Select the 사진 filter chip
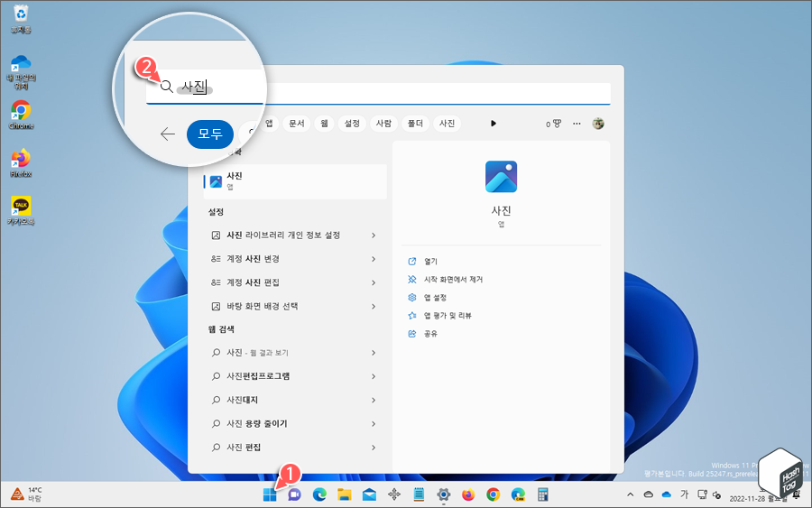This screenshot has height=508, width=812. click(447, 124)
